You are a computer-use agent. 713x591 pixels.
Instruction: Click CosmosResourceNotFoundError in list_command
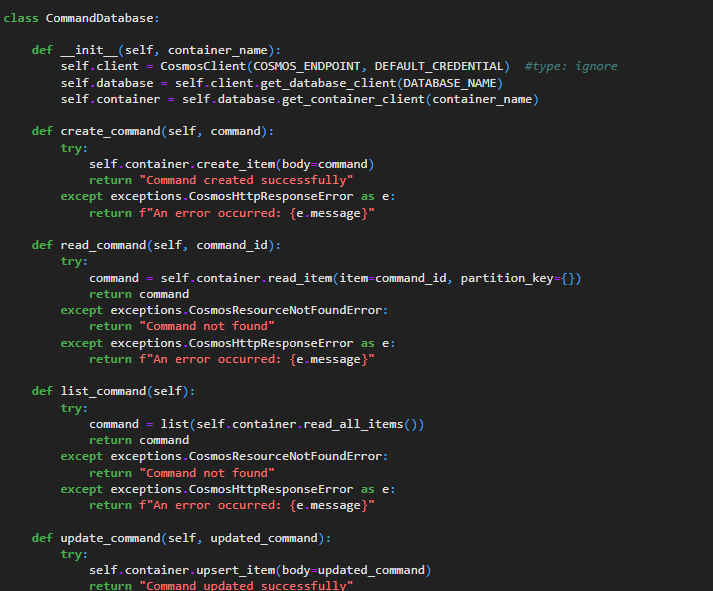(285, 456)
